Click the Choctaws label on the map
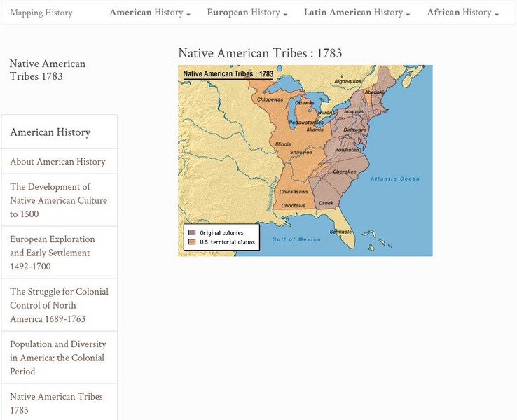517x420 pixels. (293, 206)
